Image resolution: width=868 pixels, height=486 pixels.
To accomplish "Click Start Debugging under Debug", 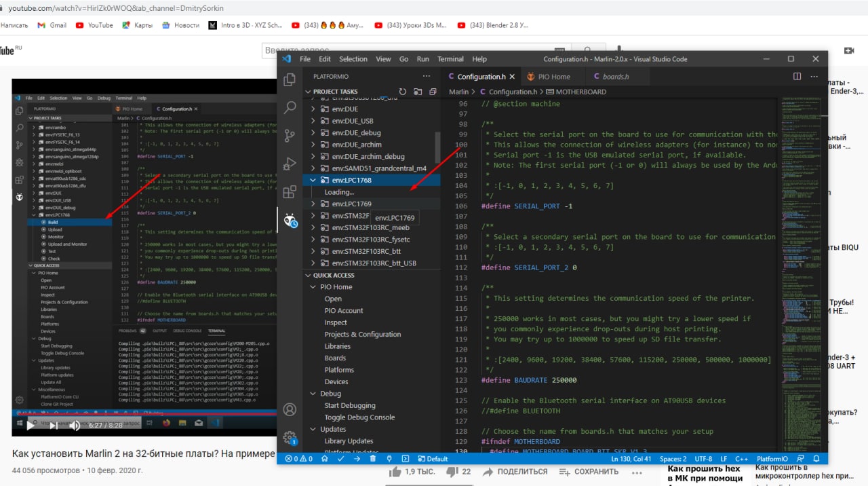I will (x=350, y=405).
